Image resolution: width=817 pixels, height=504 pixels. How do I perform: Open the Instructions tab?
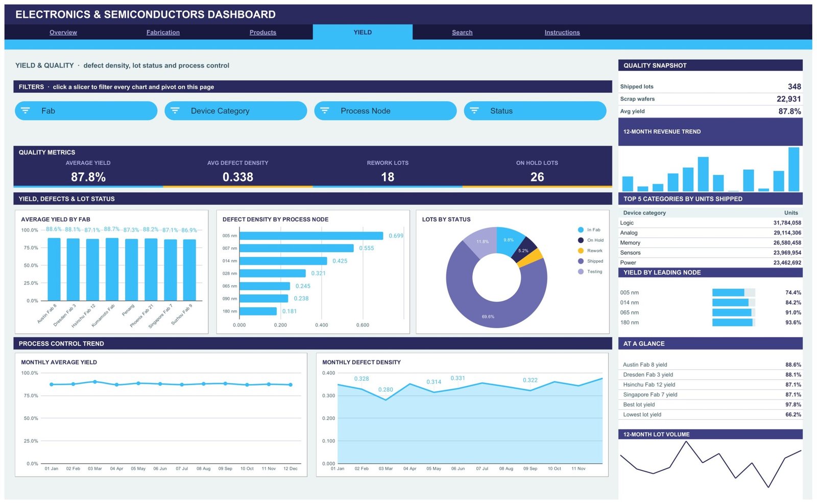(562, 32)
